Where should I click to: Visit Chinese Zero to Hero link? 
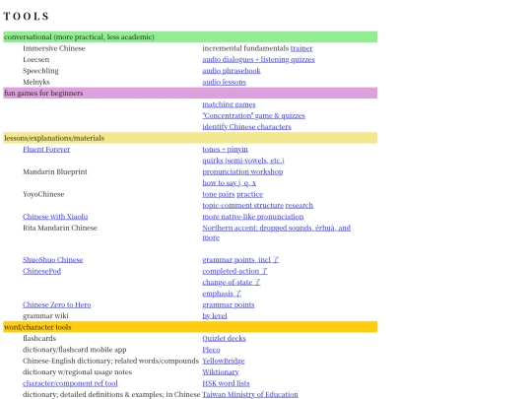(x=57, y=304)
